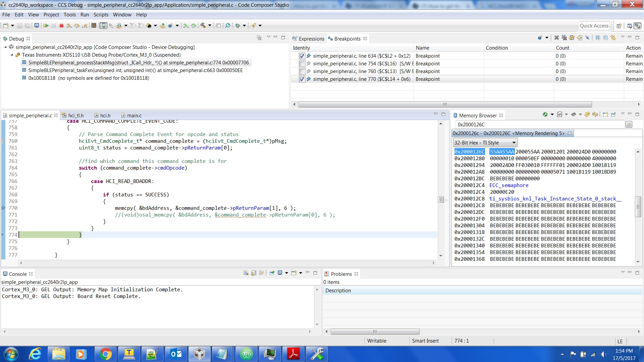Enable breakpoint at line 760
Viewport: 644px width, 362px height.
tap(302, 71)
